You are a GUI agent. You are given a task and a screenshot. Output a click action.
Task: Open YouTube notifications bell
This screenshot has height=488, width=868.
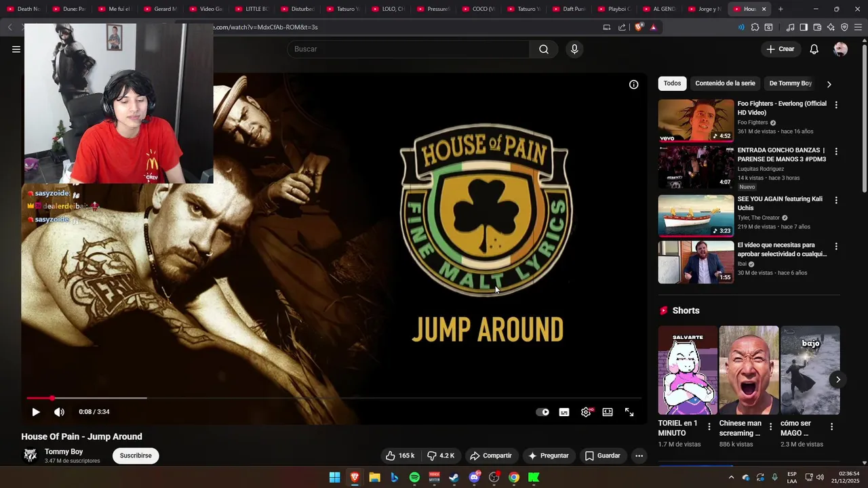814,49
